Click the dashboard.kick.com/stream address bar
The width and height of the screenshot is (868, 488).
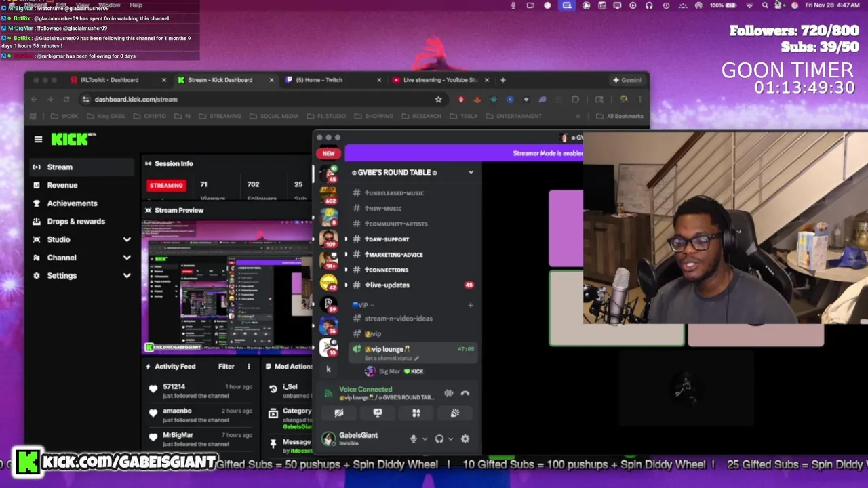tap(264, 99)
